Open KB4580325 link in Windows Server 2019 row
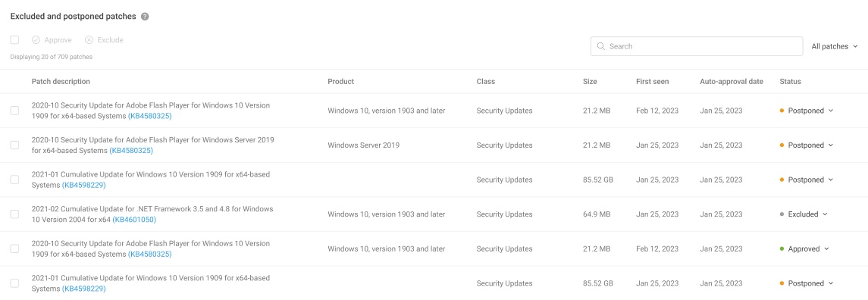Screen dimensions: 868x300 131,151
